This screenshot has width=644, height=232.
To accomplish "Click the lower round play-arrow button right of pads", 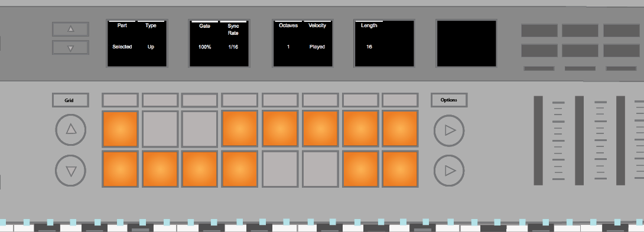I will pyautogui.click(x=449, y=171).
